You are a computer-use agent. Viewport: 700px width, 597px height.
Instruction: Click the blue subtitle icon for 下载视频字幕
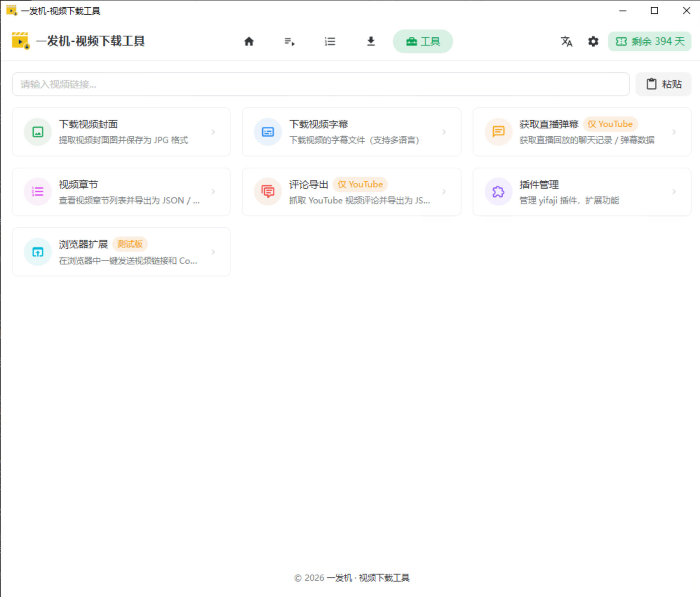(x=268, y=132)
